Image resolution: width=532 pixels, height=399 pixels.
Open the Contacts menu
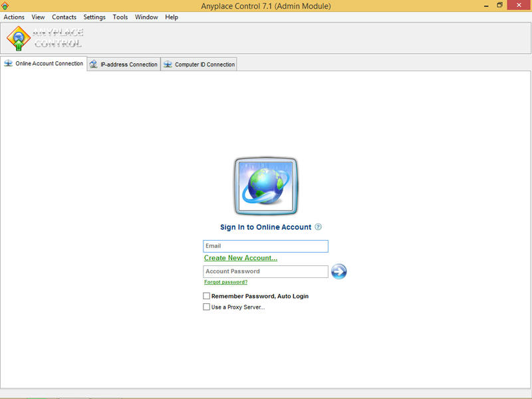(x=64, y=17)
